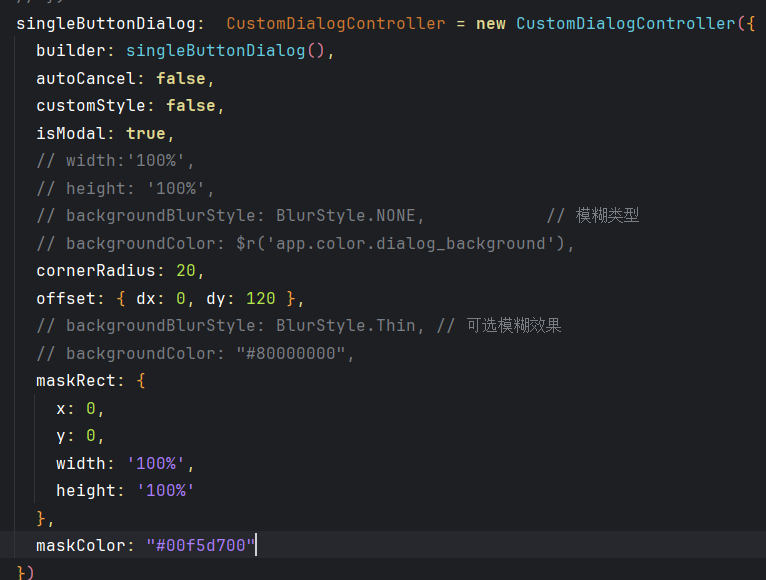This screenshot has width=766, height=580.
Task: Click the 模糊类型 trailing comment
Action: [607, 215]
